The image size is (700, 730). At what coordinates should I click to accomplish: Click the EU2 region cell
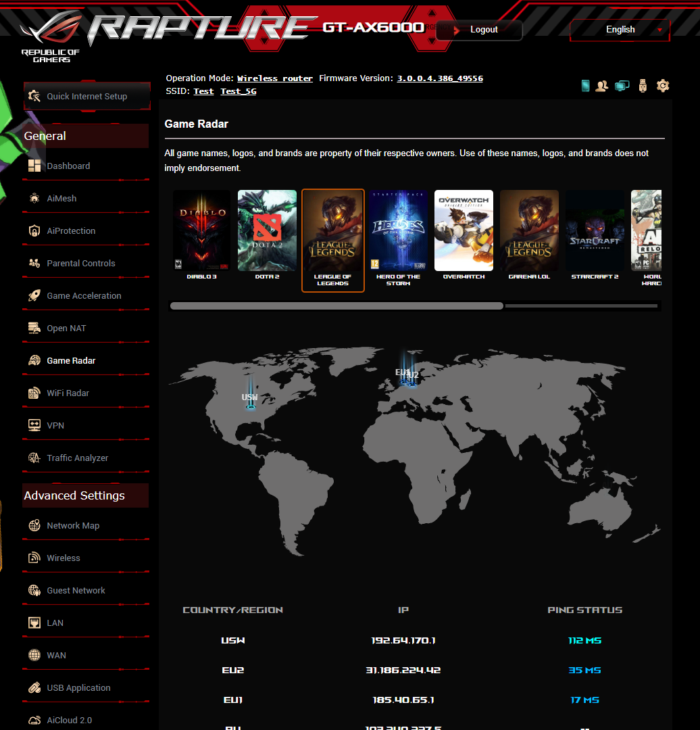click(232, 671)
